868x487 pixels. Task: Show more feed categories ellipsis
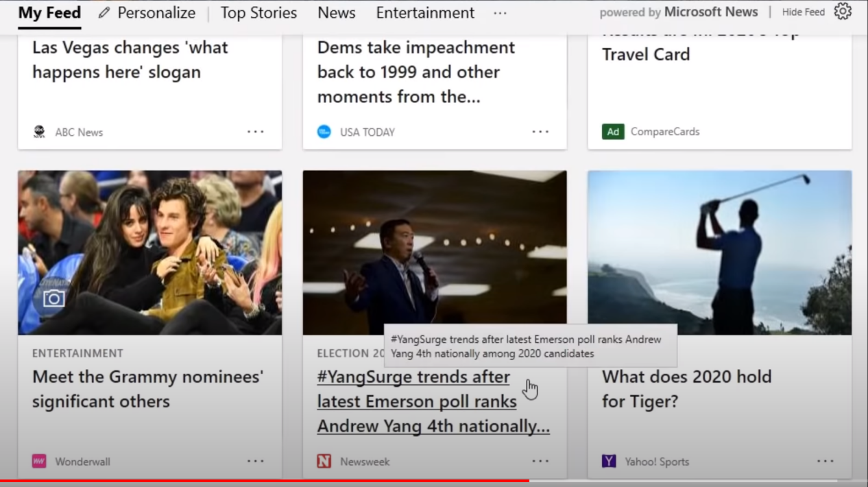tap(500, 13)
